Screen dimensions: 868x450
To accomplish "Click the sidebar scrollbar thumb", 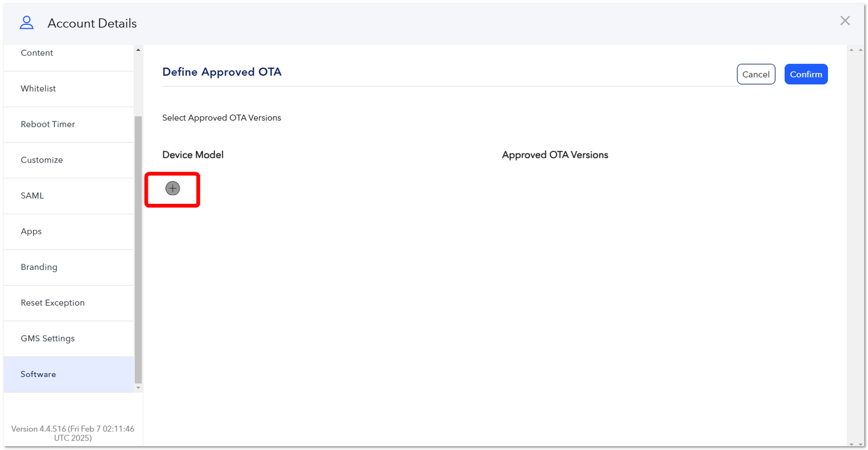I will (x=138, y=249).
